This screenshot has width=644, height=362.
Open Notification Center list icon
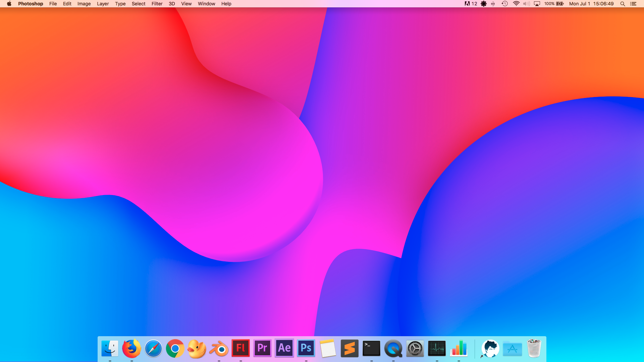tap(633, 4)
